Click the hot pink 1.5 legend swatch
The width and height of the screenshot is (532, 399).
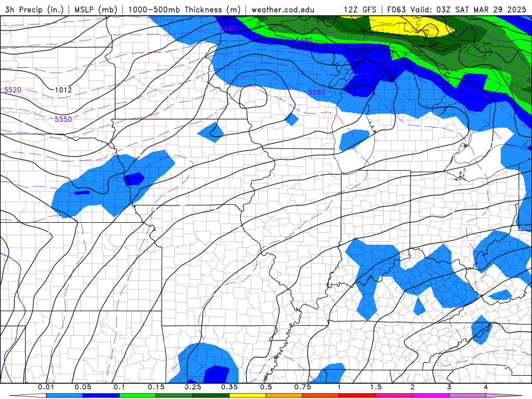coord(394,396)
